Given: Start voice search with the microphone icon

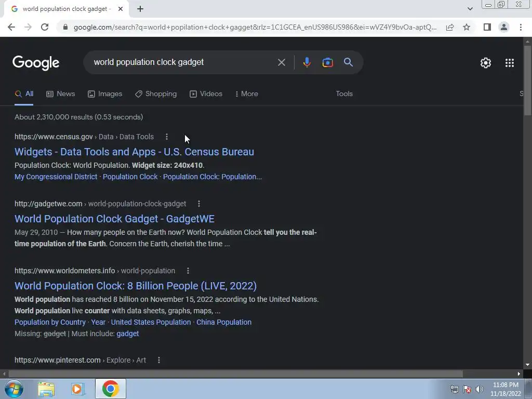Looking at the screenshot, I should [307, 62].
